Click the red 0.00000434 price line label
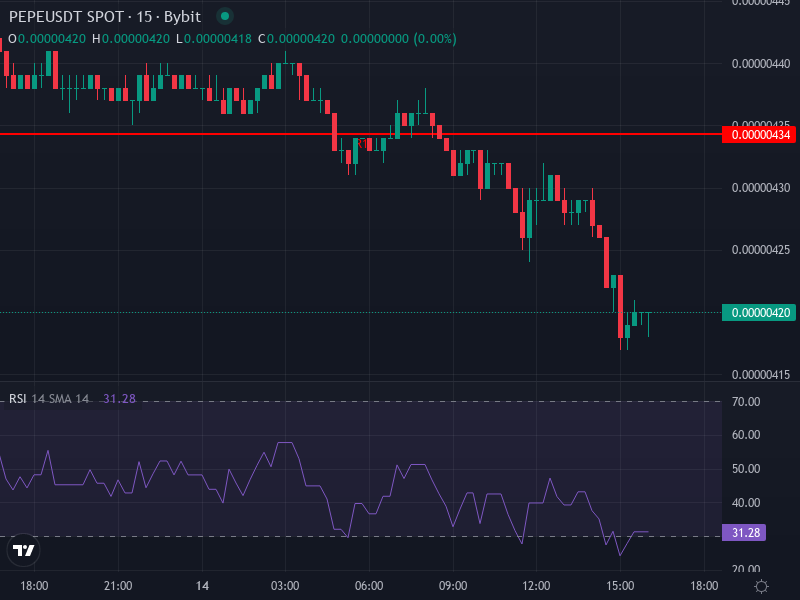This screenshot has width=800, height=600. [x=760, y=133]
